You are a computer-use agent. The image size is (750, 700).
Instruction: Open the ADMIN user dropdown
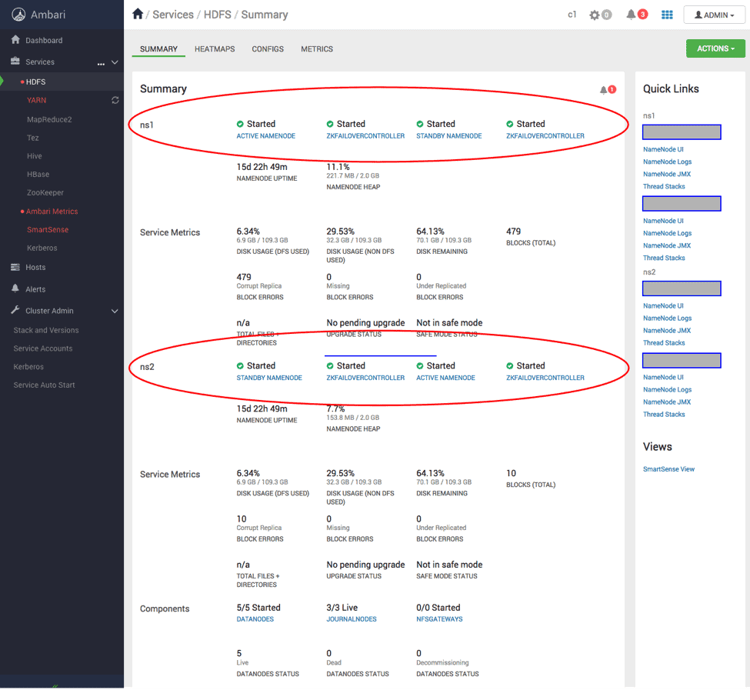click(x=714, y=15)
